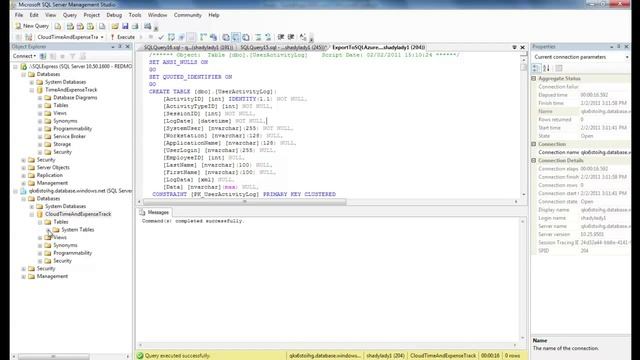The height and width of the screenshot is (360, 640).
Task: Toggle IntelliSense Enabled in the toolbar
Action: pos(191,37)
